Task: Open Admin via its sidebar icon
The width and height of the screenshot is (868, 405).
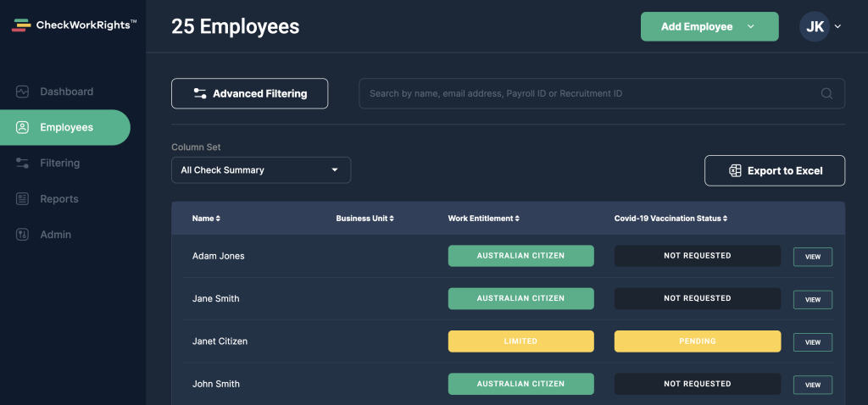Action: [x=22, y=235]
